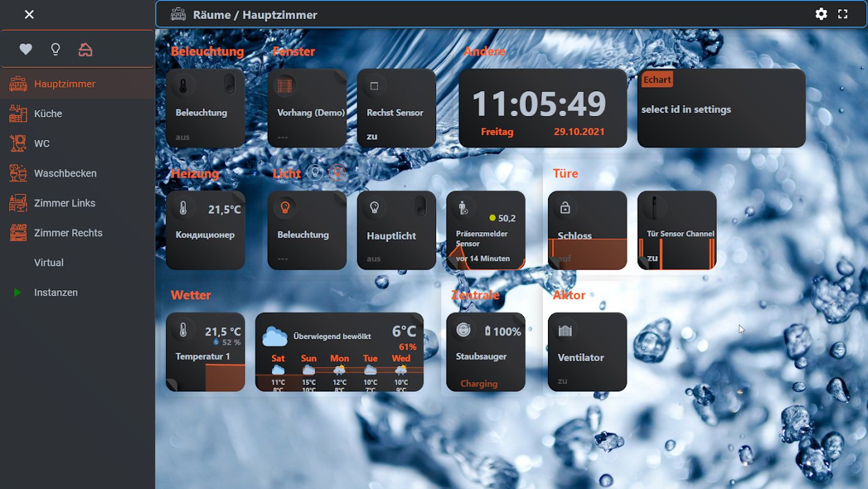Open the Кондиционер heating tile

[x=205, y=230]
